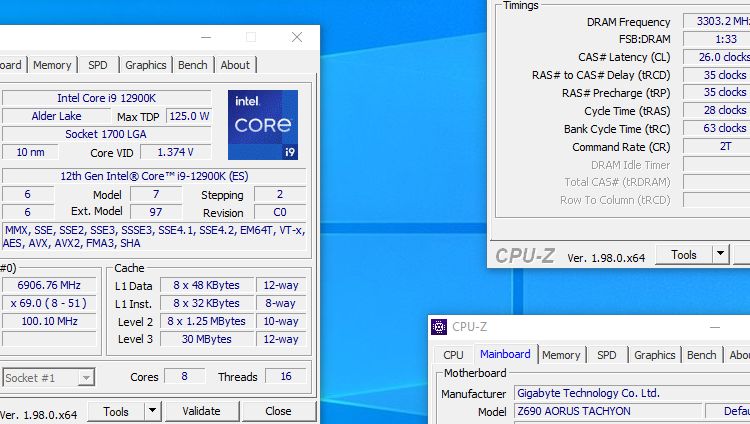The height and width of the screenshot is (424, 750).
Task: Click the CPU-Z icon in Mainboard window title bar
Action: [439, 327]
